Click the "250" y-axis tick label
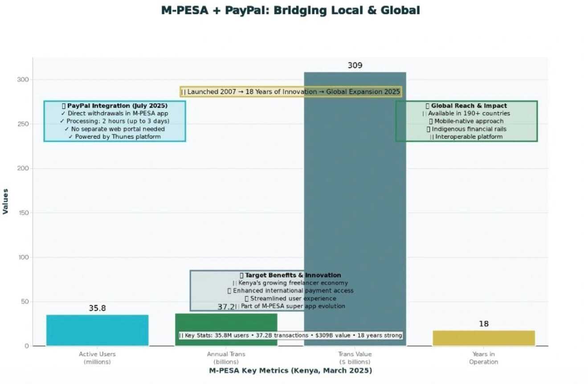This screenshot has width=588, height=384. click(x=23, y=124)
